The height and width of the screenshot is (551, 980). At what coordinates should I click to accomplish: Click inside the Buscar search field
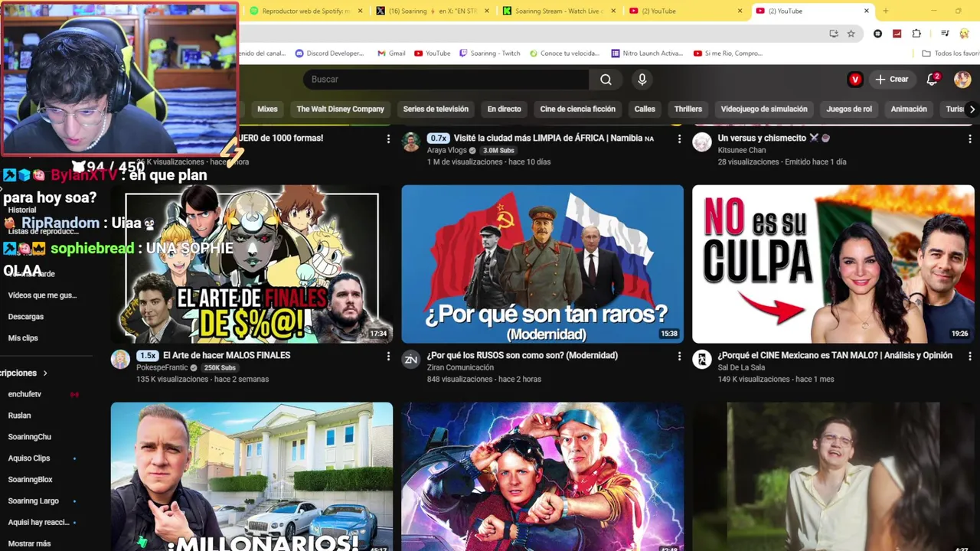[446, 80]
